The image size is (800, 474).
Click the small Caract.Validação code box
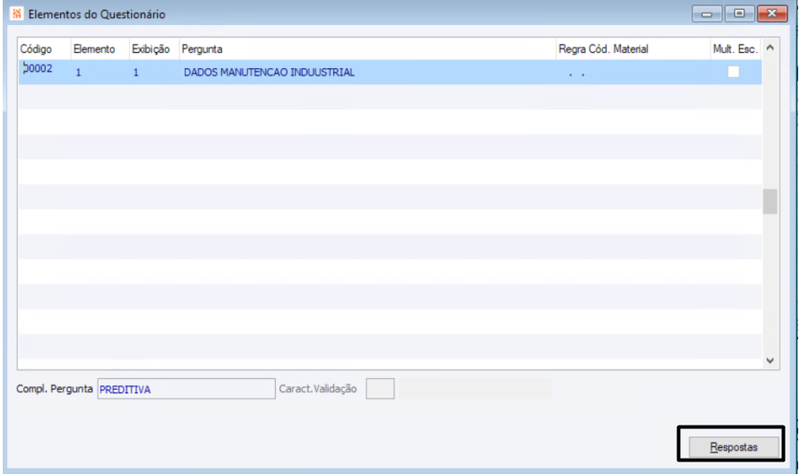click(x=380, y=389)
